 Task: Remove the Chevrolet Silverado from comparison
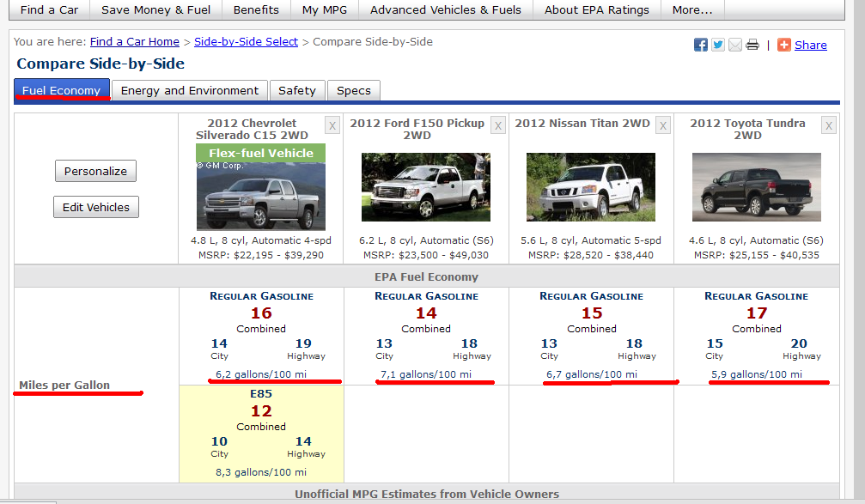point(332,126)
